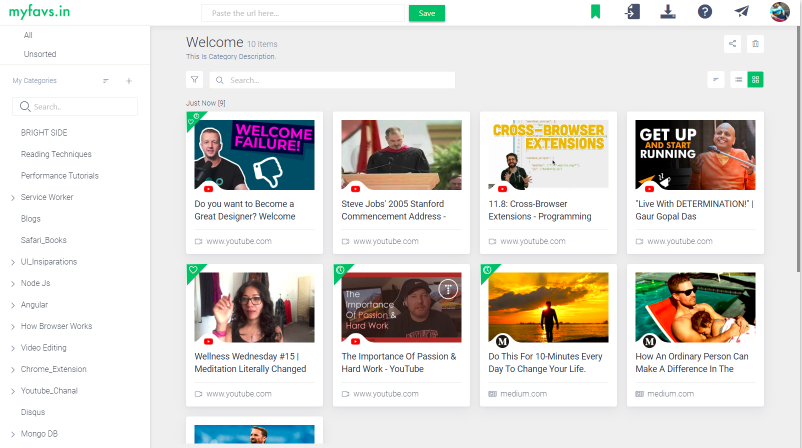Click YouTube icon on Steve Jobs thumbnail

(355, 189)
